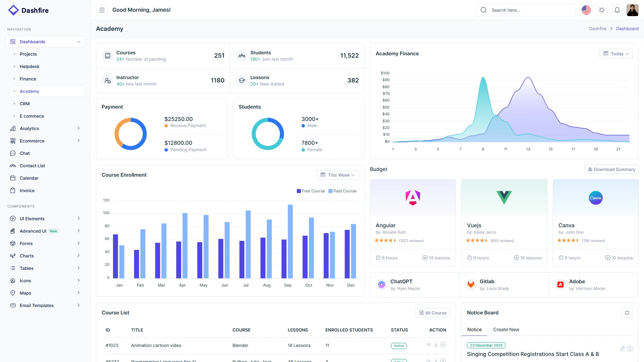Click the Download Summary button
644x362 pixels.
coord(611,169)
